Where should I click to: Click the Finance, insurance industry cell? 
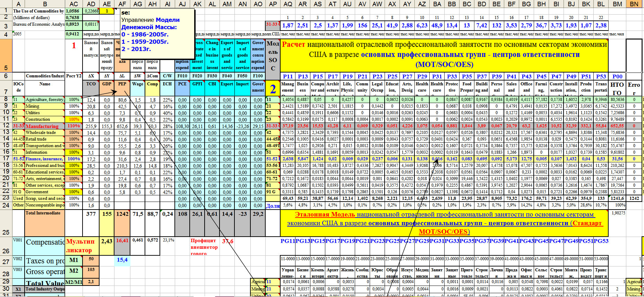tap(44, 159)
